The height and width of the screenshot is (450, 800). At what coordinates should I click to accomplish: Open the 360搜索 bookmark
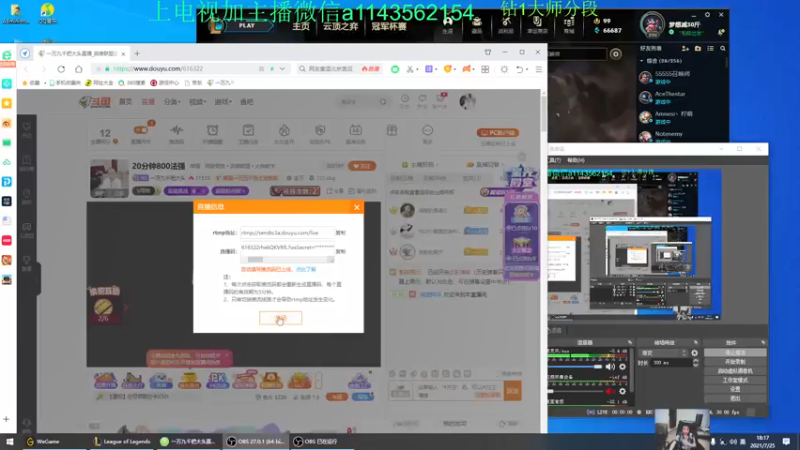pos(132,83)
